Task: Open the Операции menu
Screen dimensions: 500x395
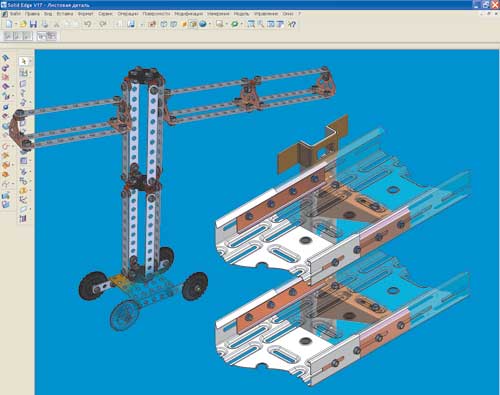Action: coord(128,14)
